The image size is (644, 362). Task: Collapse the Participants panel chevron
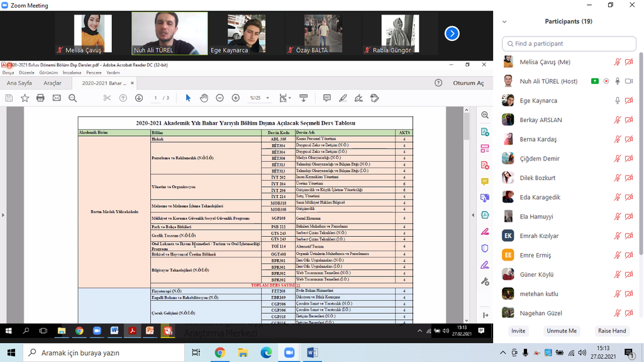[x=504, y=21]
